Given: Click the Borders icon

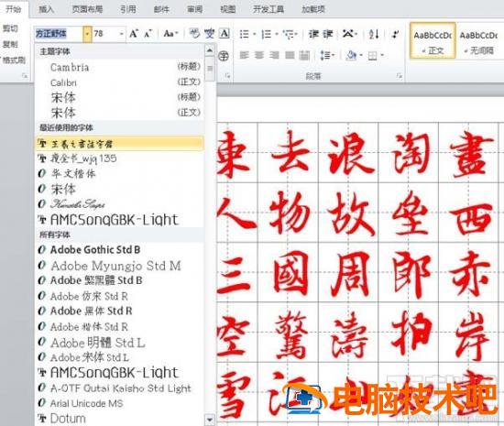Looking at the screenshot, I should tap(372, 56).
